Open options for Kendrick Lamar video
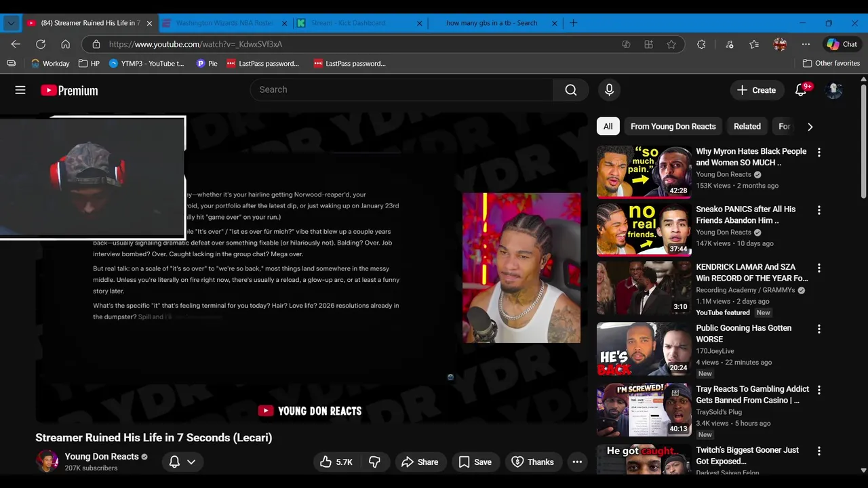The image size is (868, 488). tap(818, 268)
